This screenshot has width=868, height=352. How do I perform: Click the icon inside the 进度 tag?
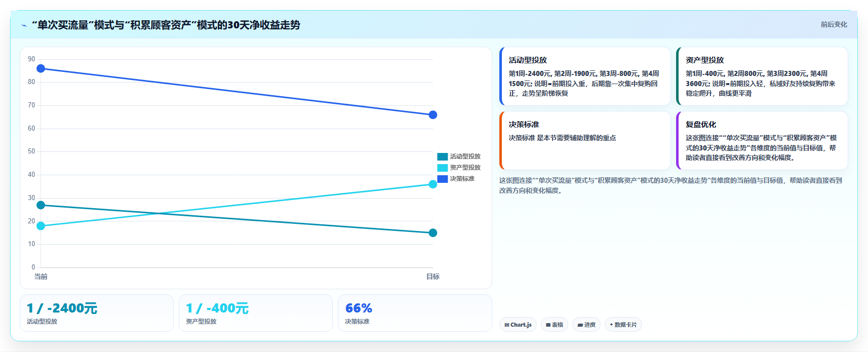tap(580, 325)
